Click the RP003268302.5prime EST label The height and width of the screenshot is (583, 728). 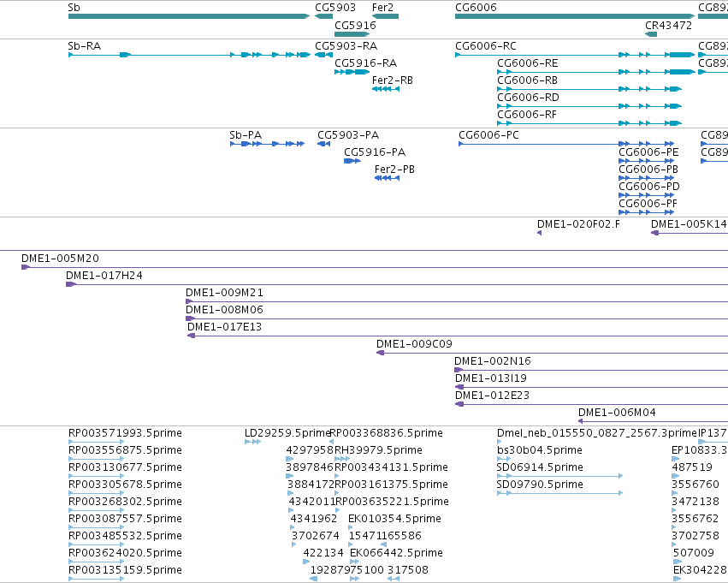coord(125,502)
